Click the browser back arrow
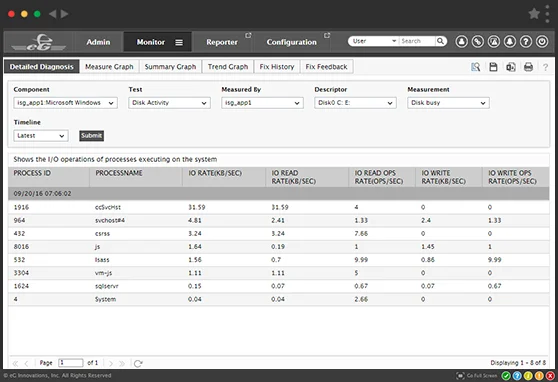The image size is (558, 382). point(53,14)
